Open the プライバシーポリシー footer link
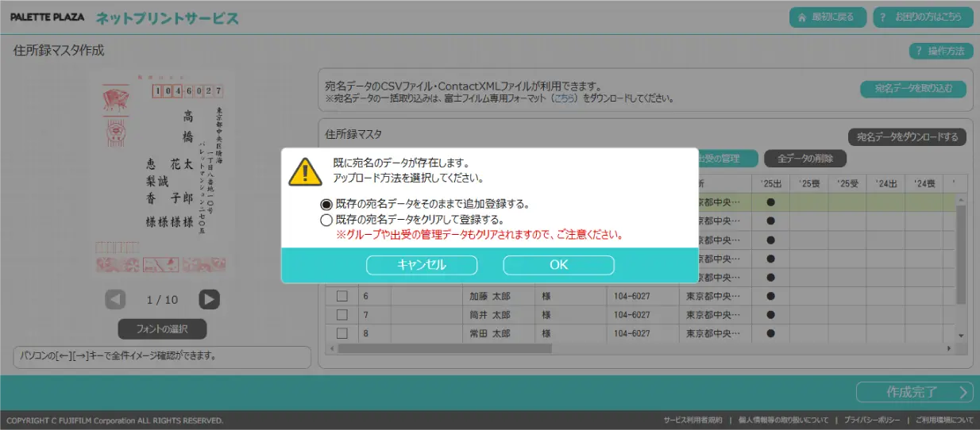 (x=871, y=420)
